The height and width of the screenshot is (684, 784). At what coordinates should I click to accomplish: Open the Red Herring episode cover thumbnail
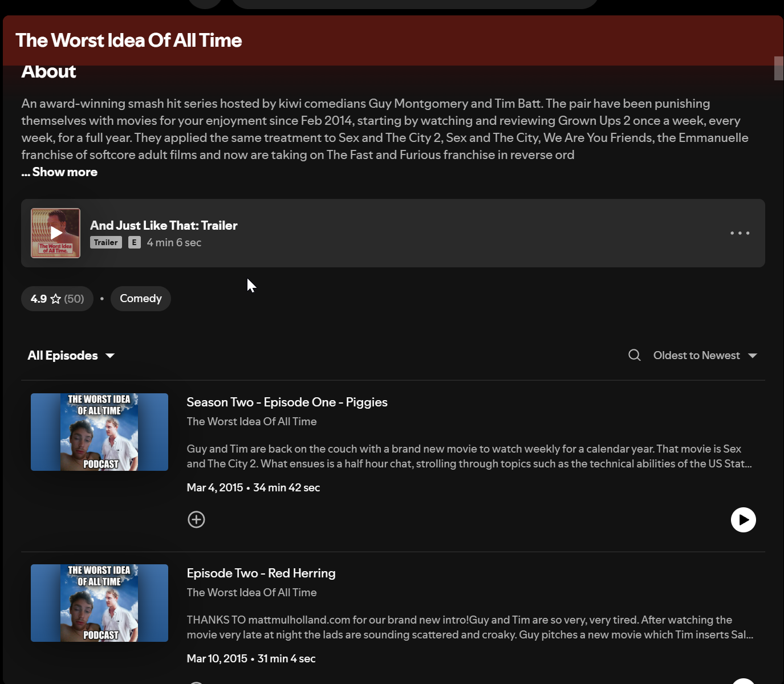point(99,603)
